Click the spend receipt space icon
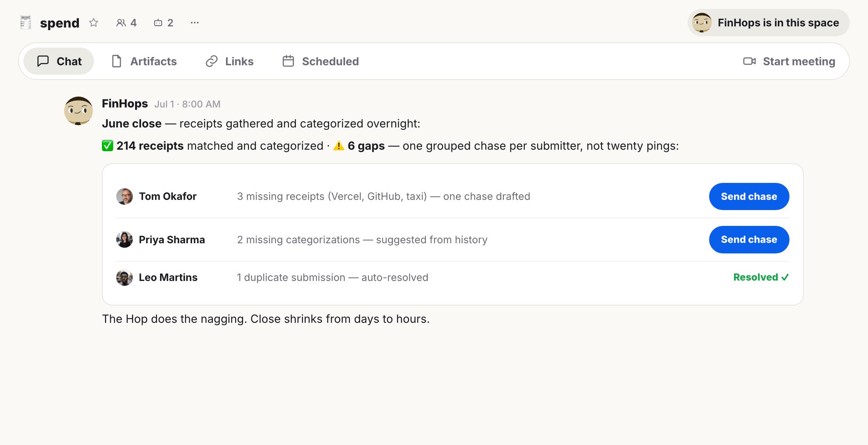The image size is (868, 445). click(x=26, y=23)
